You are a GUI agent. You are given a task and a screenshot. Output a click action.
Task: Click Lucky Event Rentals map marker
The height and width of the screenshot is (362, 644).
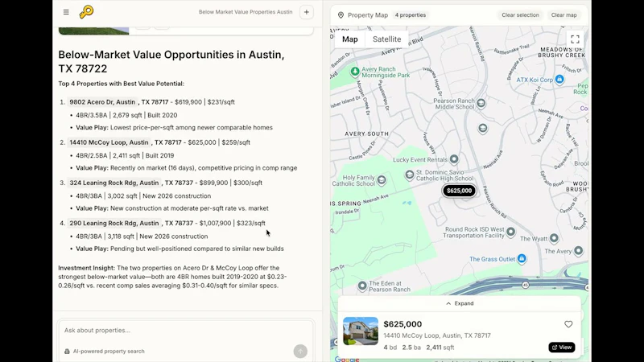pyautogui.click(x=454, y=158)
